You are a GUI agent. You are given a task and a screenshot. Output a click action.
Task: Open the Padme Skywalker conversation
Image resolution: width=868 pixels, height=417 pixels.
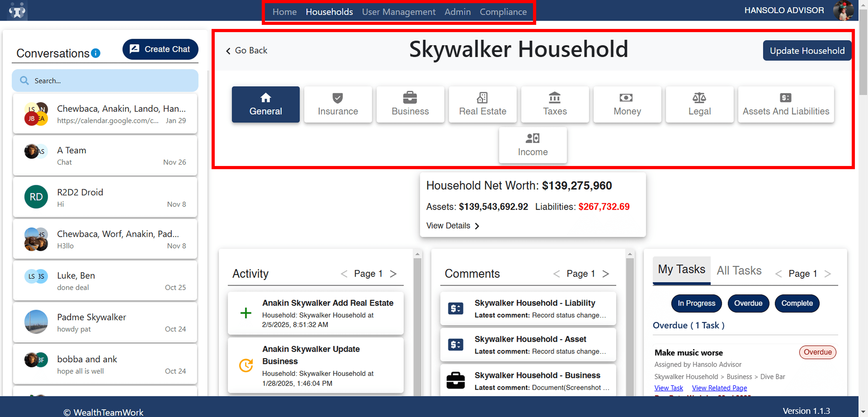coord(105,322)
